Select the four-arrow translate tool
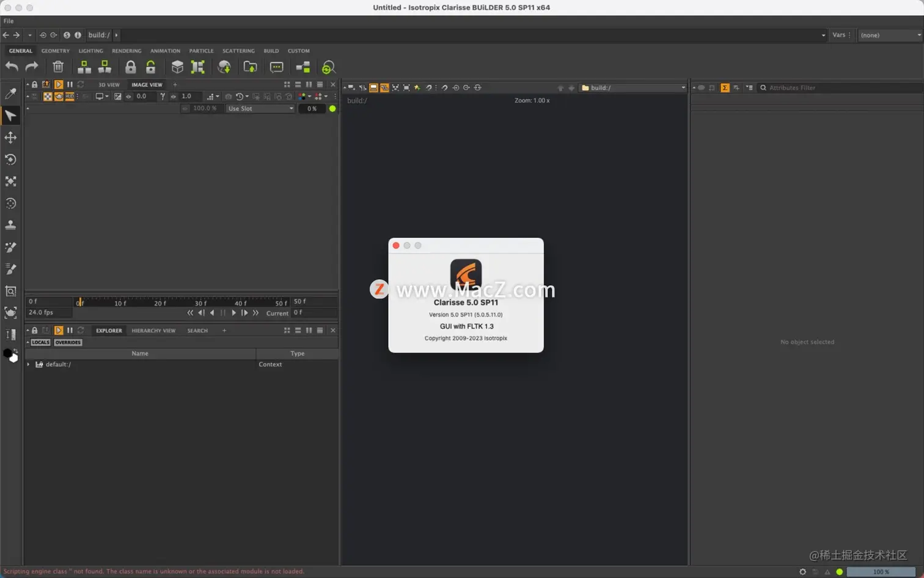 pyautogui.click(x=10, y=137)
